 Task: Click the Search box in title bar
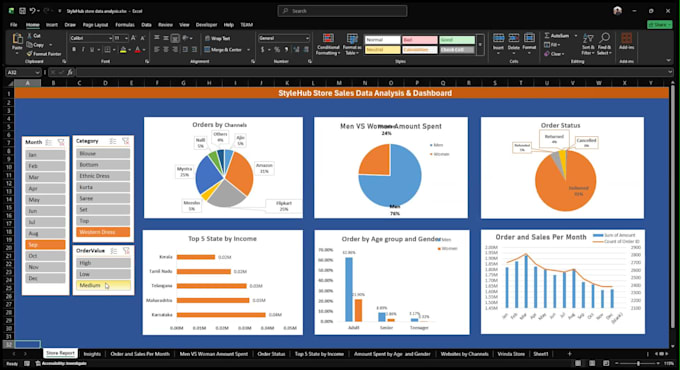point(342,11)
